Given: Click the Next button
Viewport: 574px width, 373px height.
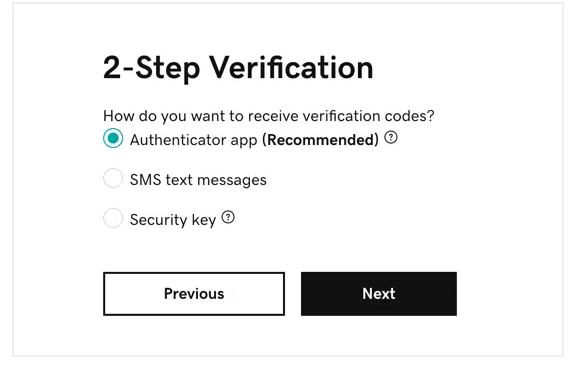Looking at the screenshot, I should (x=379, y=294).
